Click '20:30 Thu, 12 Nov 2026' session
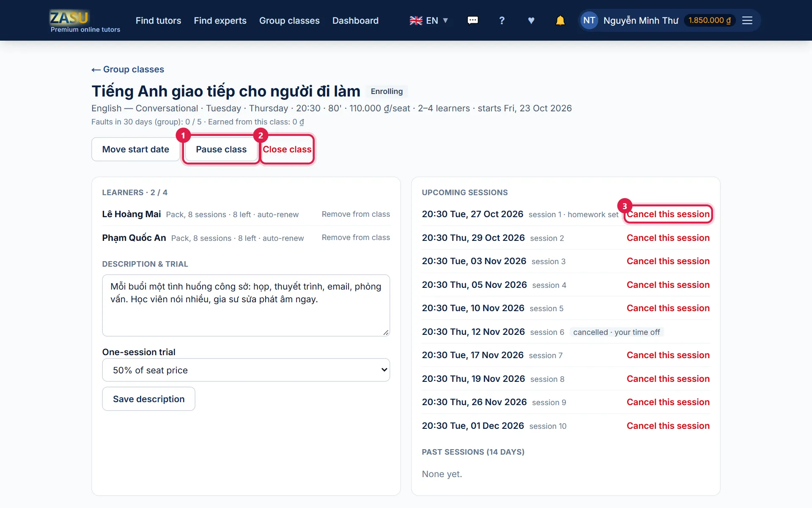This screenshot has height=508, width=812. pos(473,332)
